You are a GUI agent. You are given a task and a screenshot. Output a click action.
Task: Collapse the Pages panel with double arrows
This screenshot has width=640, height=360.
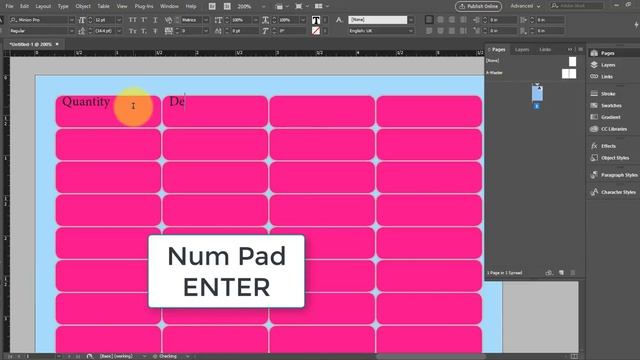pos(570,49)
